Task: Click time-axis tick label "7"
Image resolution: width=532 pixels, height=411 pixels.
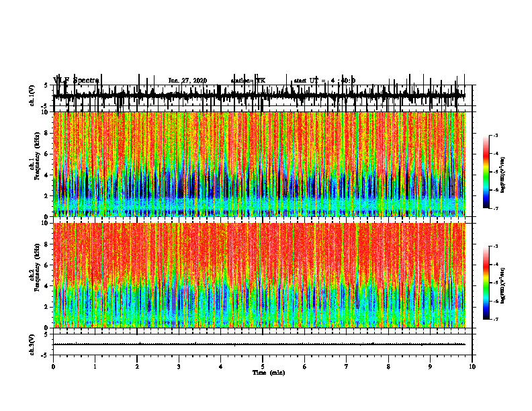Action: click(x=347, y=367)
